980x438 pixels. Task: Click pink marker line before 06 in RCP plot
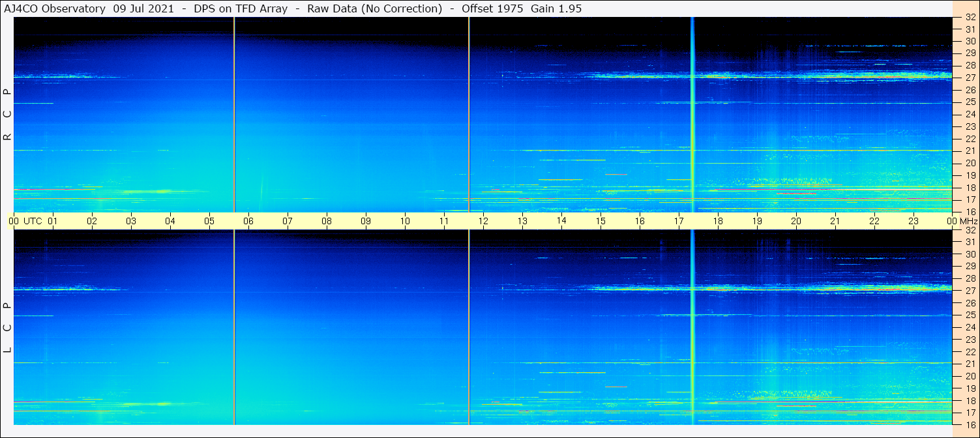[x=234, y=115]
